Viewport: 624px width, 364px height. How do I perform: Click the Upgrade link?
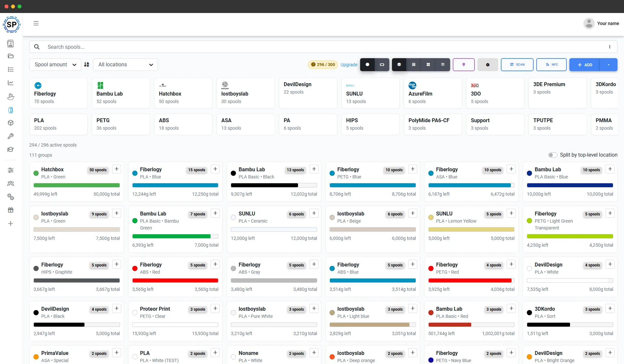tap(349, 65)
